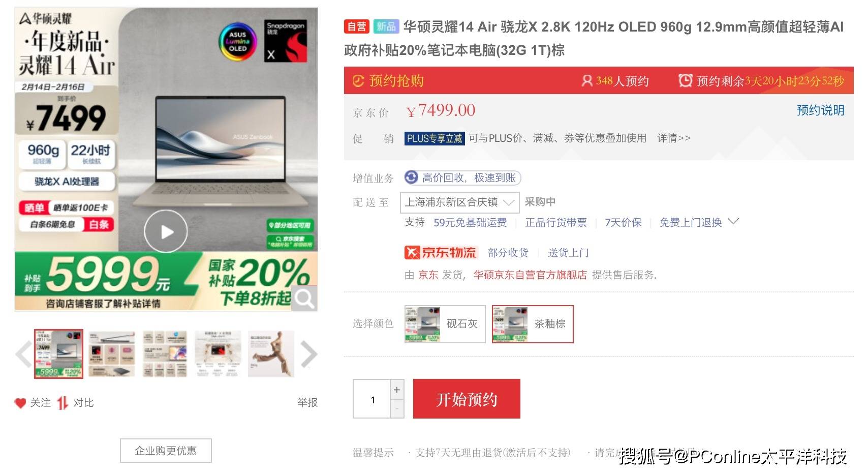Show previous thumbnails with left arrow

tap(23, 354)
